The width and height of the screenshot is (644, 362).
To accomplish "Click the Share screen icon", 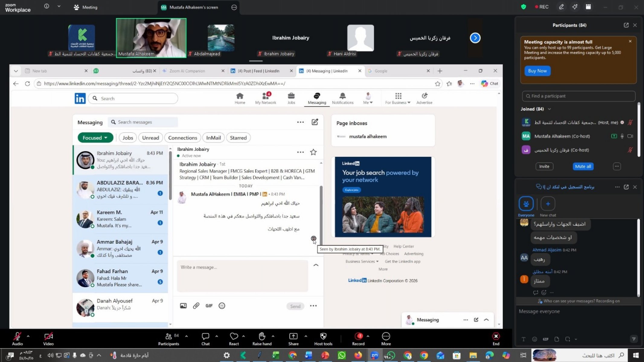I will (293, 336).
